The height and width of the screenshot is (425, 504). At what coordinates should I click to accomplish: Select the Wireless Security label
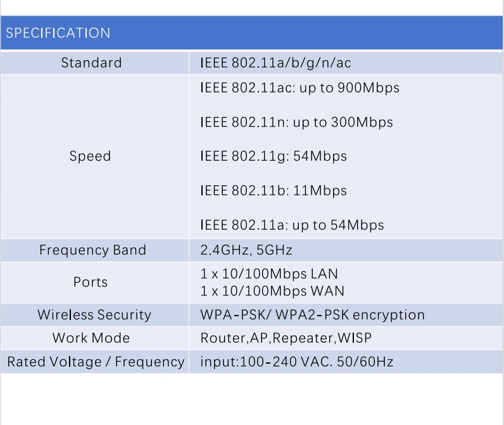94,315
